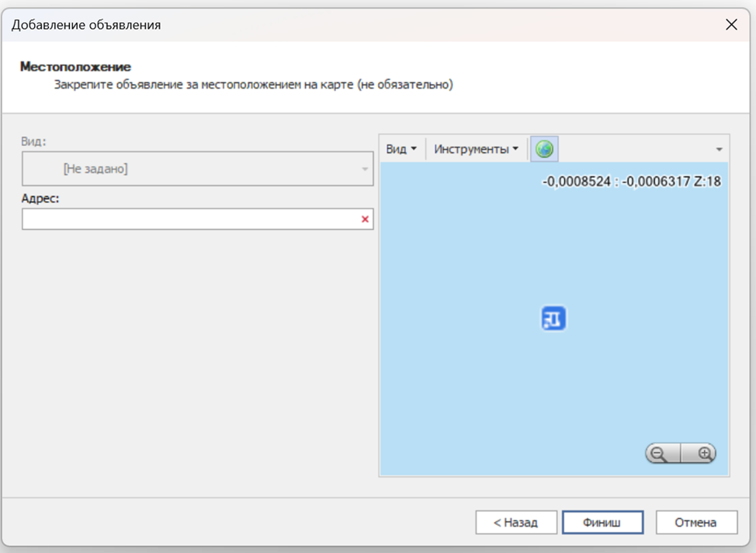Close the Добавление объявления dialog
This screenshot has width=756, height=553.
(x=730, y=25)
